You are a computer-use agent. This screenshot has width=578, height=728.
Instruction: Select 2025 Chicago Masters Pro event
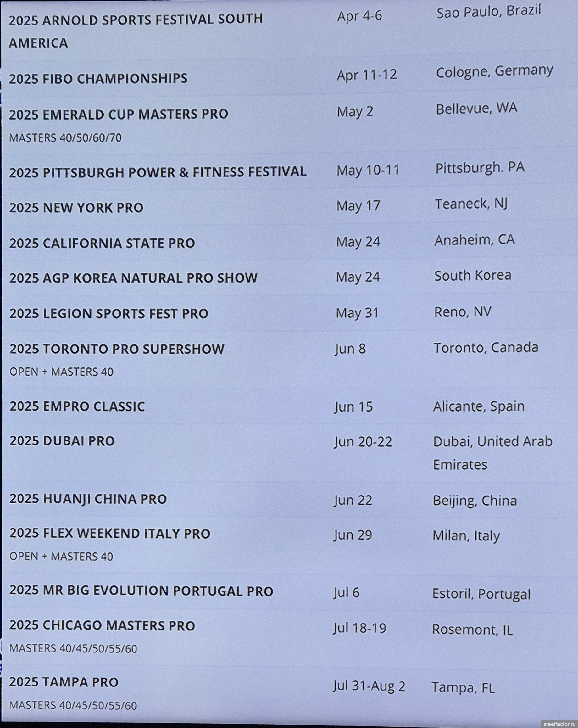click(102, 626)
